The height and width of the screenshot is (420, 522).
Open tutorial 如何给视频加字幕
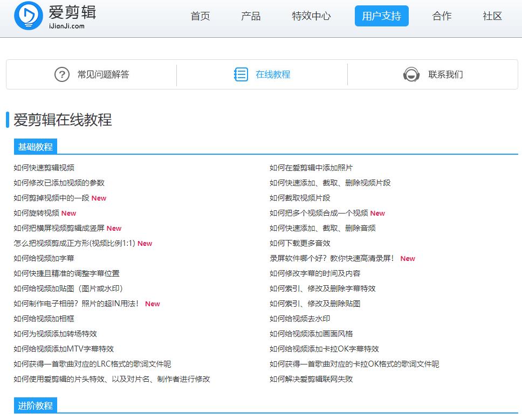pos(44,258)
